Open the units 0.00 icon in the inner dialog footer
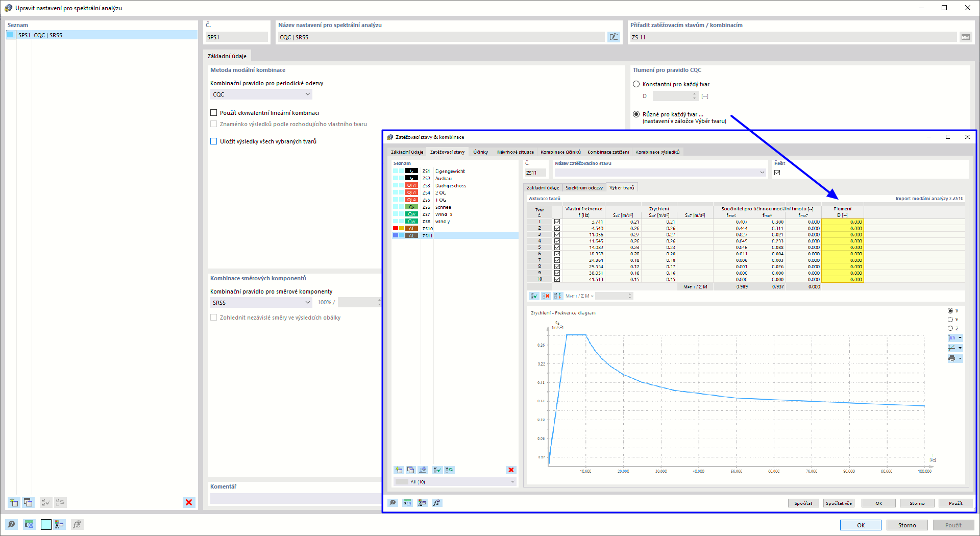This screenshot has height=536, width=980. [x=407, y=503]
